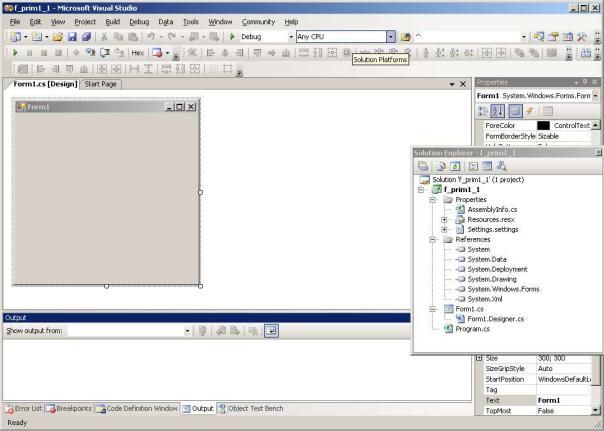Screen dimensions: 604x431
Task: Select Program.cs in Solution Explorer
Action: [472, 329]
